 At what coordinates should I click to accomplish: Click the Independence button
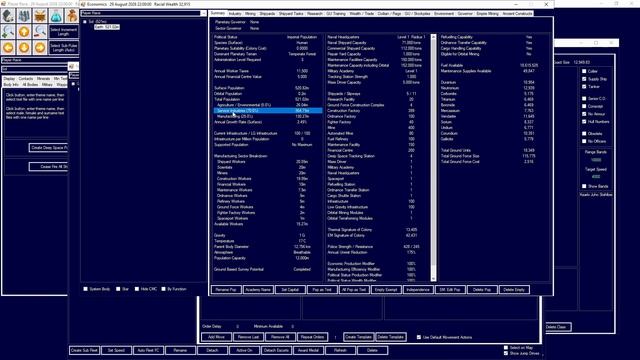(418, 290)
